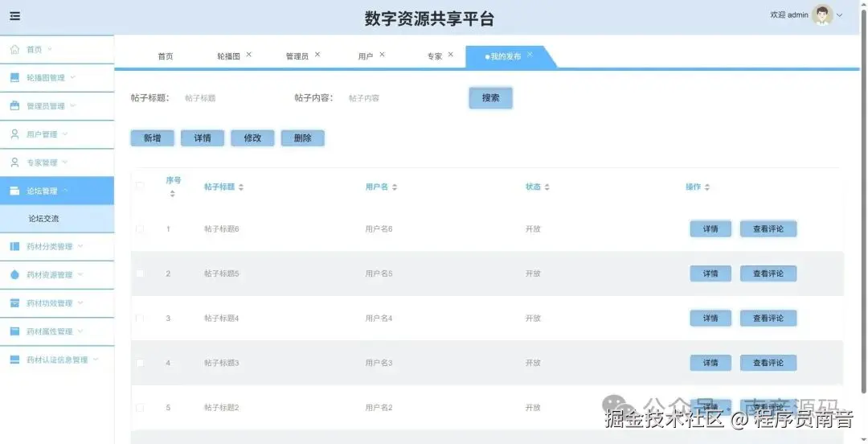Click the 药材分类管理 icon

[15, 246]
